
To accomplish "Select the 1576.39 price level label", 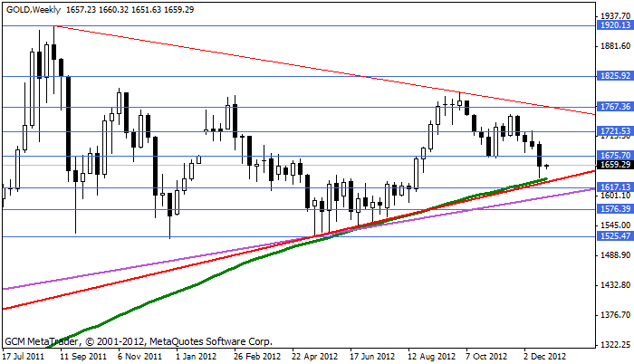I will [614, 209].
